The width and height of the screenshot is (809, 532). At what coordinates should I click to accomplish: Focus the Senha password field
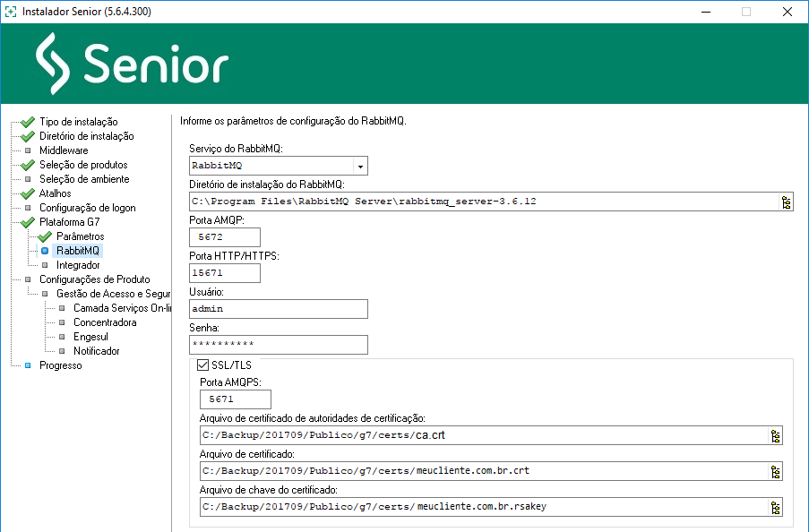coord(279,345)
